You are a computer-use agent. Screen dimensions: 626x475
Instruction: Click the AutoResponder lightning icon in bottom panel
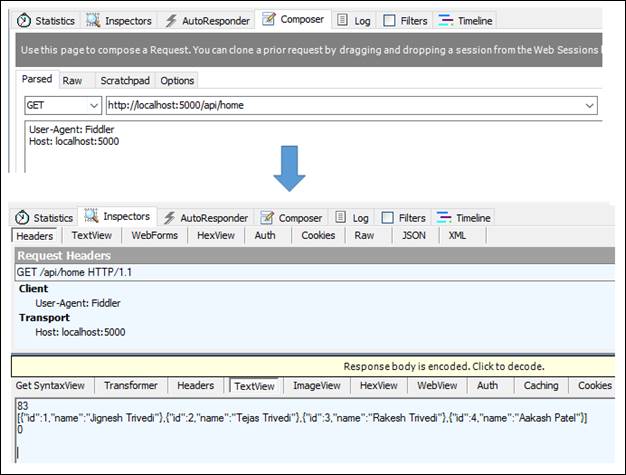coord(169,218)
